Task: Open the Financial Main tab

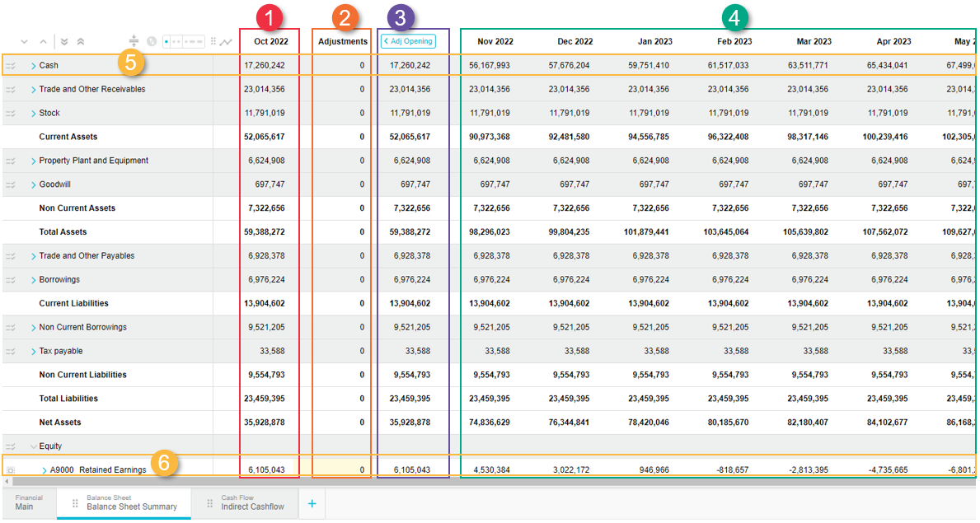Action: point(28,503)
